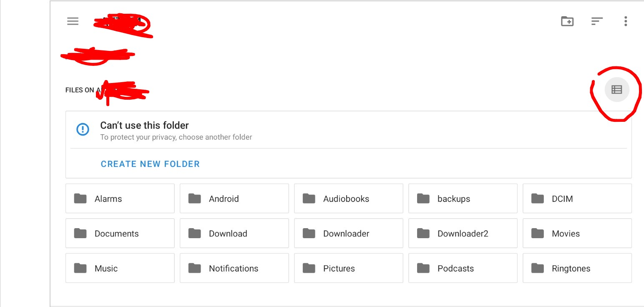Open the DCIM folder
The width and height of the screenshot is (644, 307).
(x=577, y=199)
